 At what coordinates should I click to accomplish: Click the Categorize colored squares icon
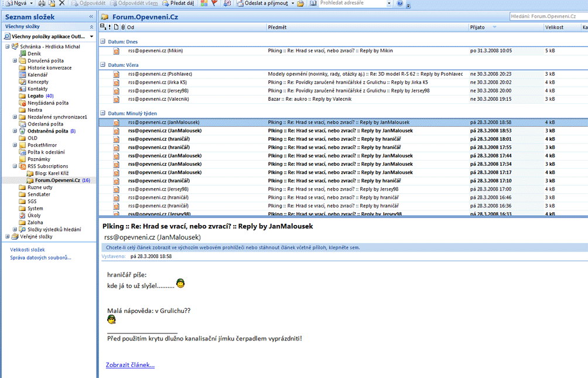204,4
